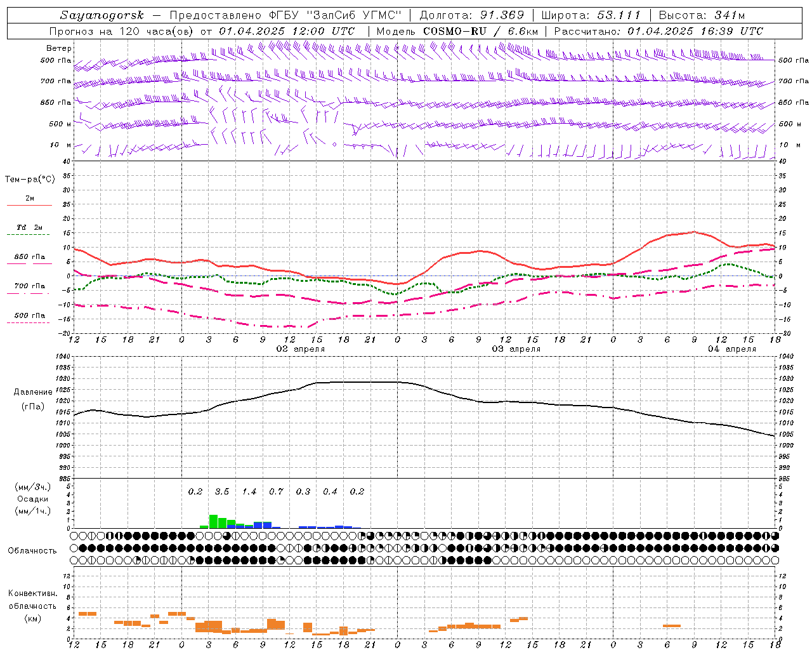Click the latitude value Широта: 53.111
The height and width of the screenshot is (650, 812).
591,15
